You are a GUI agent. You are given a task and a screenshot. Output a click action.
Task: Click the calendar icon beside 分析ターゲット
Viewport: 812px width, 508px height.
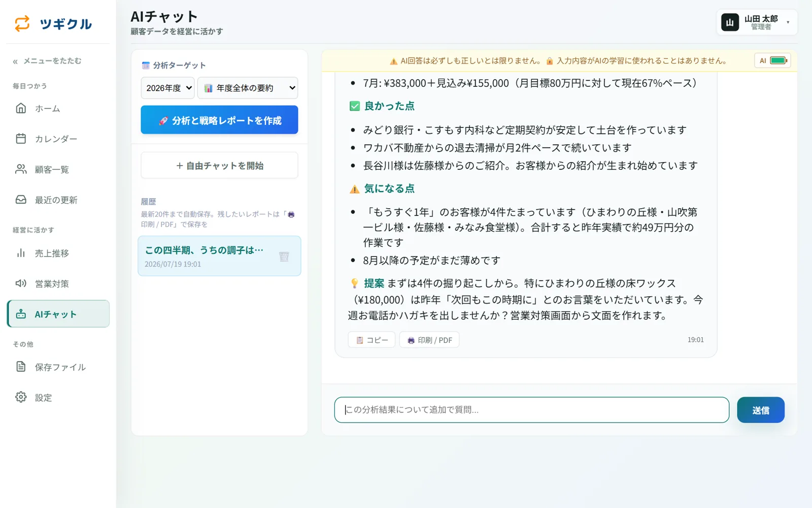(146, 66)
